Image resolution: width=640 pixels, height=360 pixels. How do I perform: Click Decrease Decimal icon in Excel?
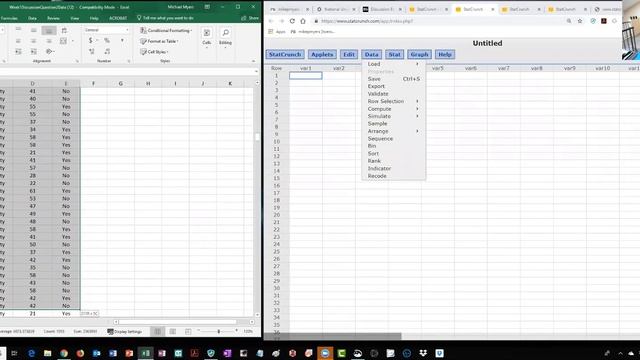pos(107,51)
